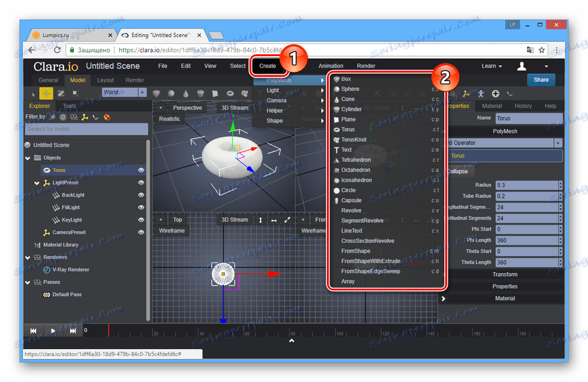Select the arrow selection tool
This screenshot has width=588, height=382.
[x=32, y=93]
